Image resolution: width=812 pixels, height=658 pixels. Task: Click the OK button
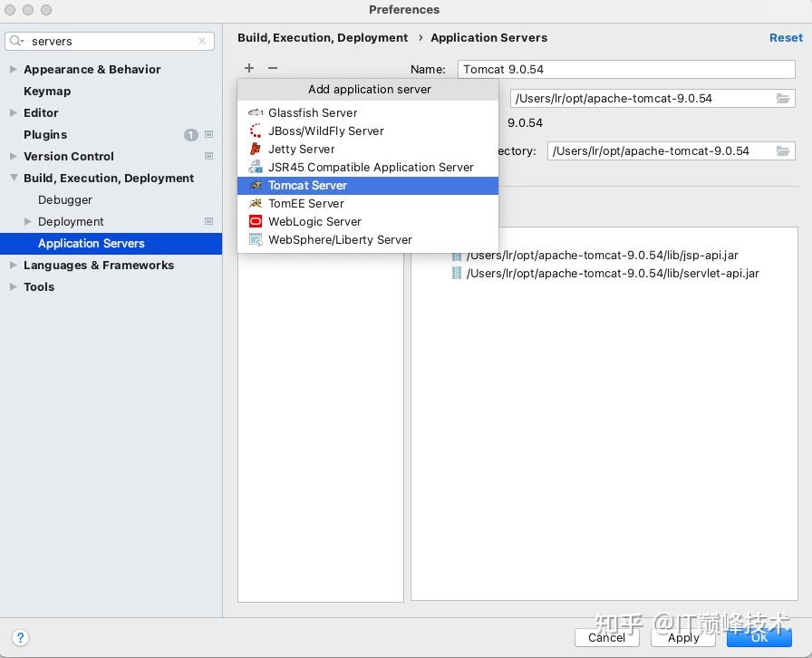[759, 637]
